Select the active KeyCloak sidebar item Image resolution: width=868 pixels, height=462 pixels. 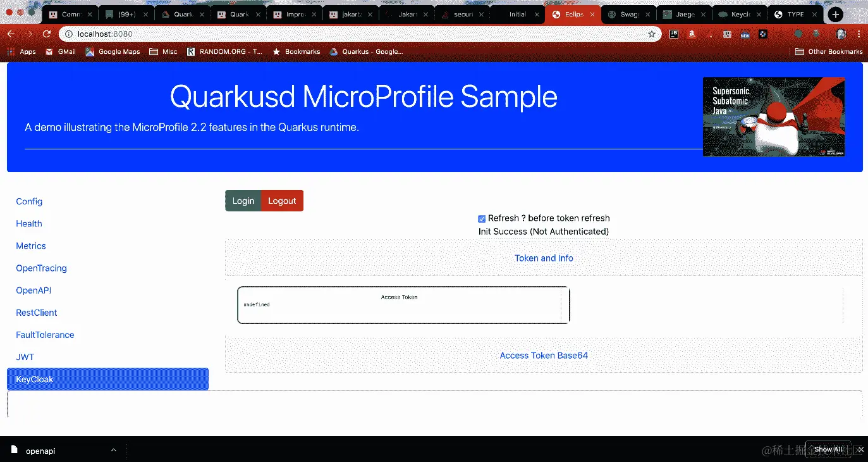click(x=107, y=379)
